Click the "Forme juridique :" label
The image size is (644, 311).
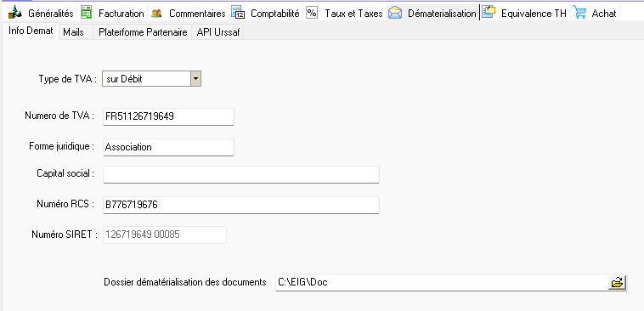[x=62, y=146]
